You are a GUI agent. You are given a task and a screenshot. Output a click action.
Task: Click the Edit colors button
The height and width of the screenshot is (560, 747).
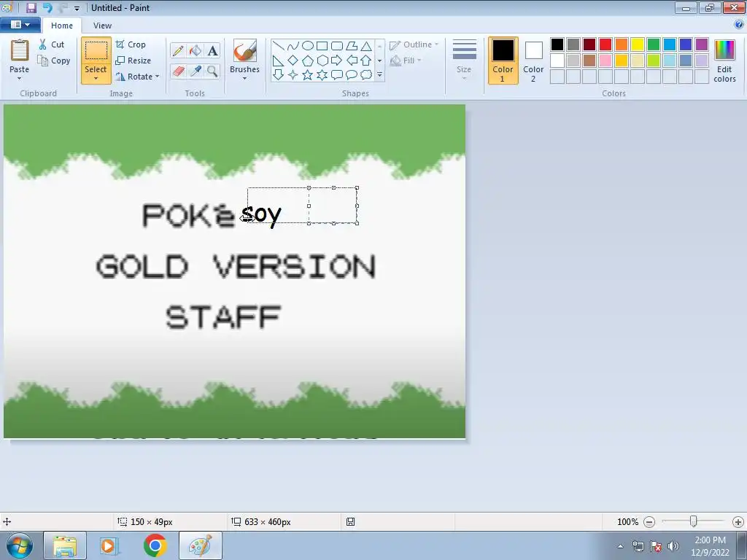(724, 61)
